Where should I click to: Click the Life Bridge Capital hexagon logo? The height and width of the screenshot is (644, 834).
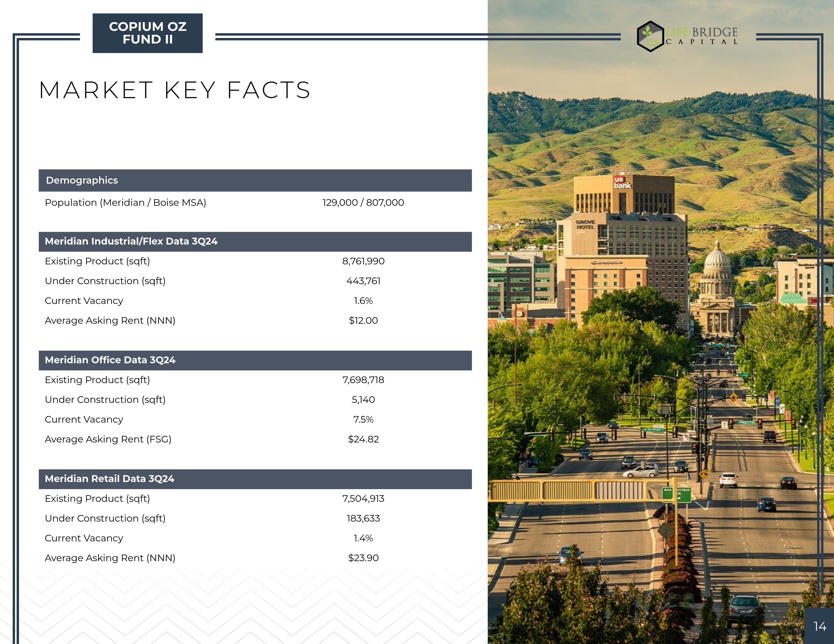651,36
